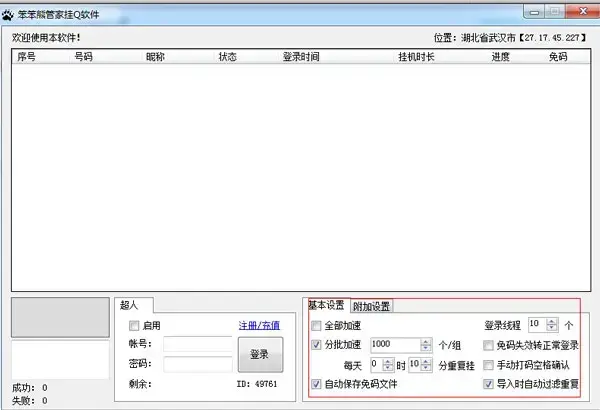Screen dimensions: 600x410
Task: Click the 登录线程 value field showing 10
Action: click(538, 325)
